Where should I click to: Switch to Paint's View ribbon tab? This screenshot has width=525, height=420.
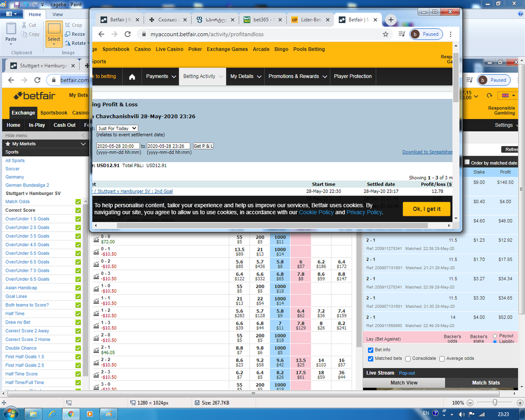[57, 14]
